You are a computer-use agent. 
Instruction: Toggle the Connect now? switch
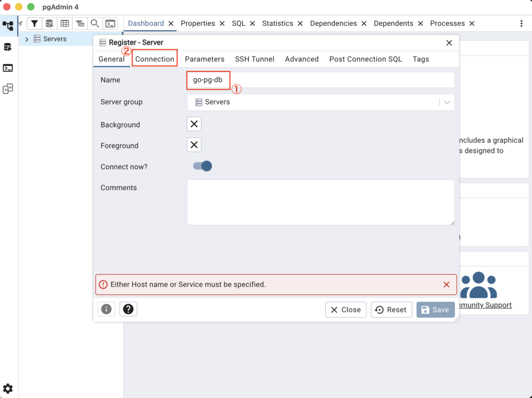pos(202,166)
